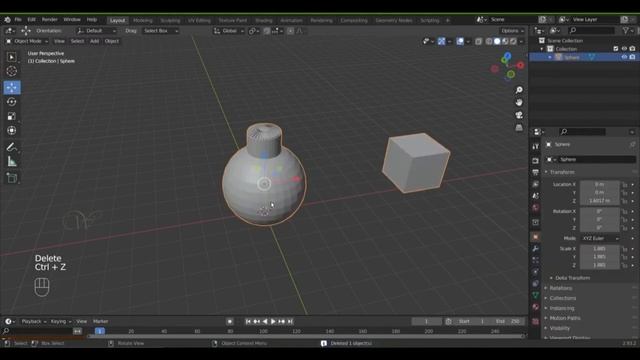Open the Edit menu

point(31,20)
